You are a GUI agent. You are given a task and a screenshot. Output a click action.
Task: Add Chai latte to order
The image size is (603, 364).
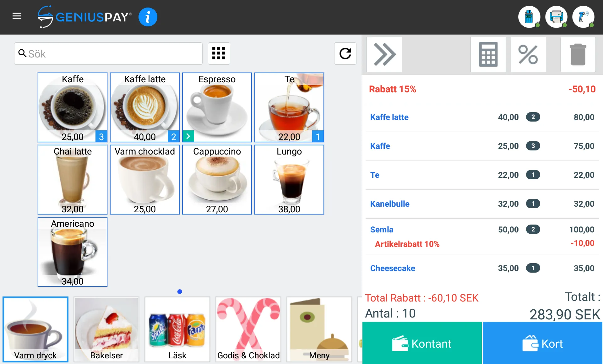[73, 180]
